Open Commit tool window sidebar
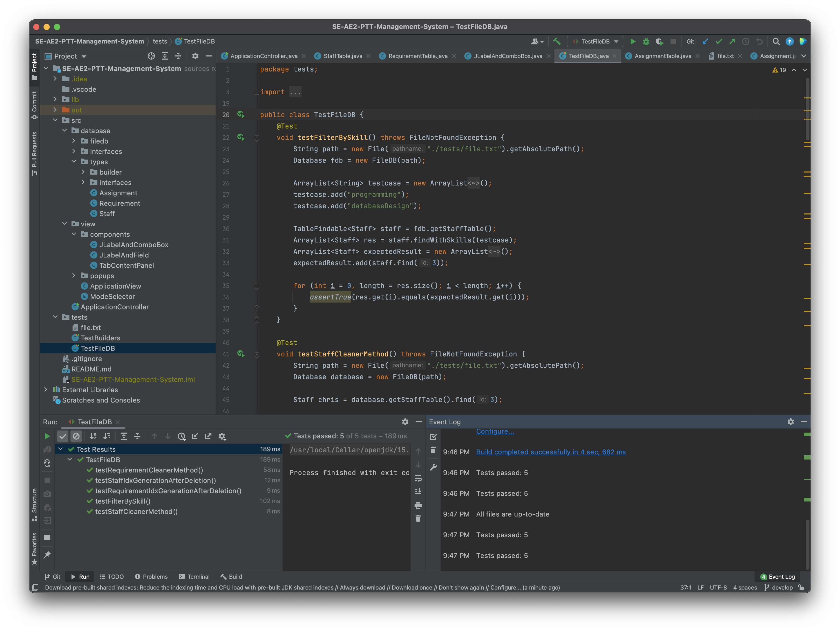Screen dimensions: 840x631 (x=34, y=105)
